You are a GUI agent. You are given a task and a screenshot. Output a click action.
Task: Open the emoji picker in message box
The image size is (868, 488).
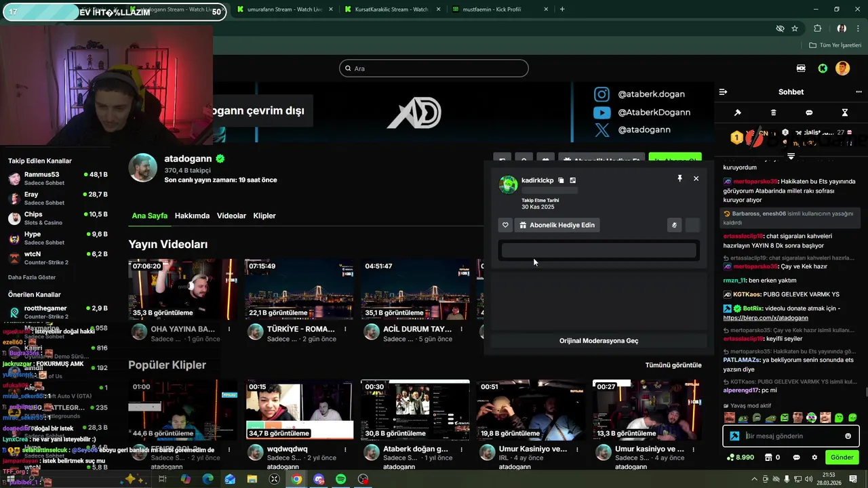point(848,436)
